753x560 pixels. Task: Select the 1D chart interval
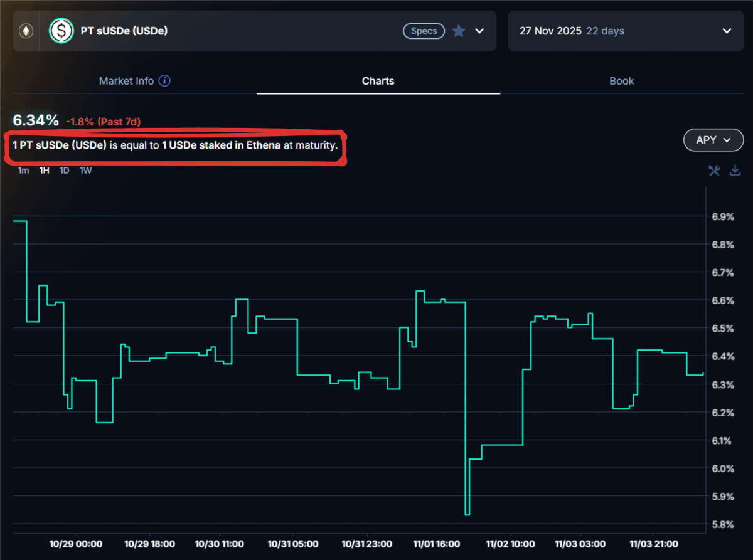(x=64, y=171)
